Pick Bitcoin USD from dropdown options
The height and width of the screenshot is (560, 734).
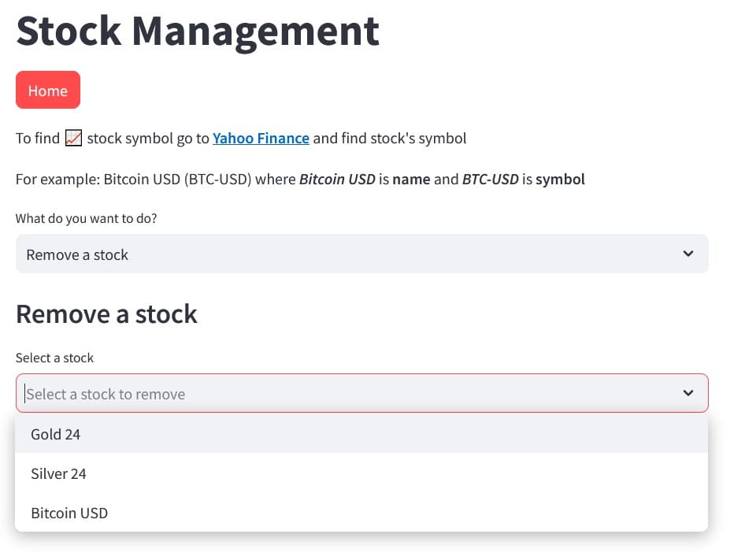click(69, 513)
